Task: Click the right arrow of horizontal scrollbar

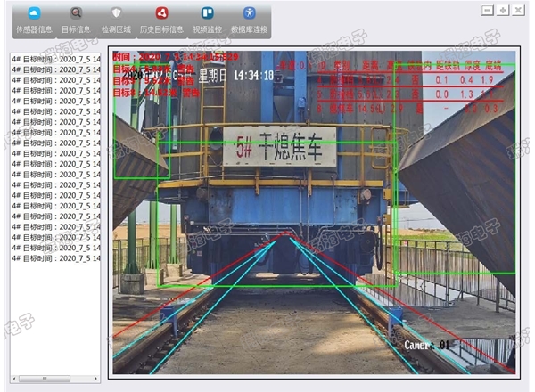Action: pos(95,379)
